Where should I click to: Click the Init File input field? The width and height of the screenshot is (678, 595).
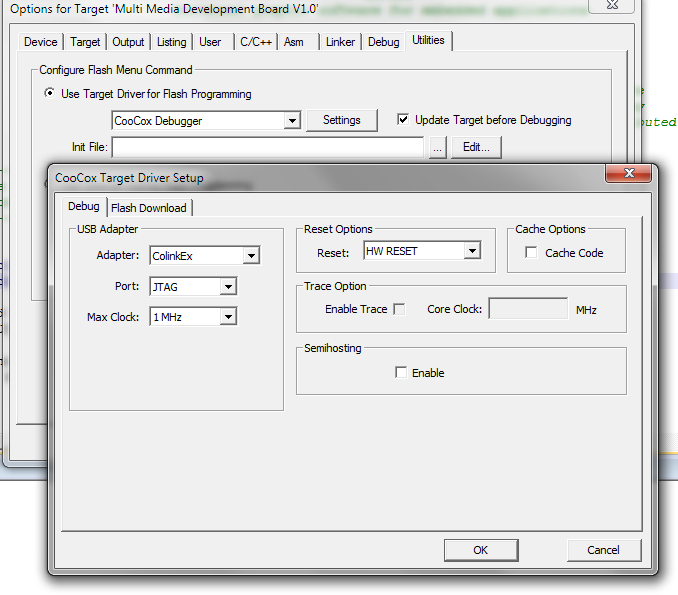coord(268,147)
